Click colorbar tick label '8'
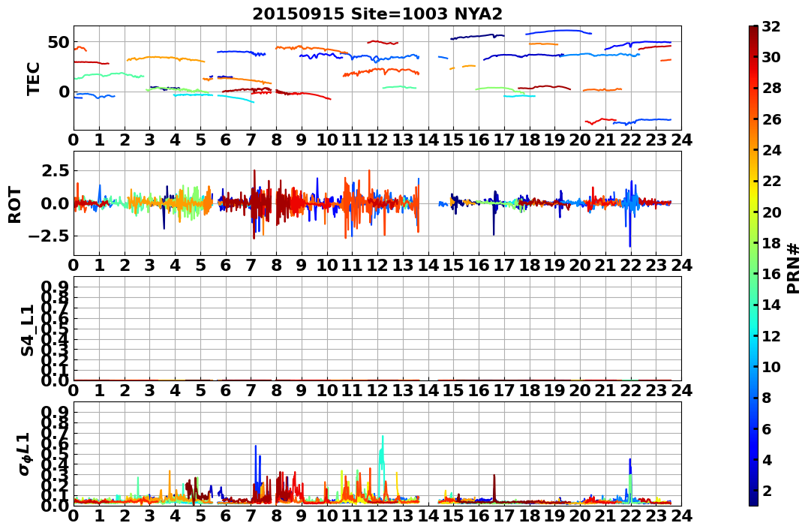Viewport: 808px width, 532px height. click(767, 398)
